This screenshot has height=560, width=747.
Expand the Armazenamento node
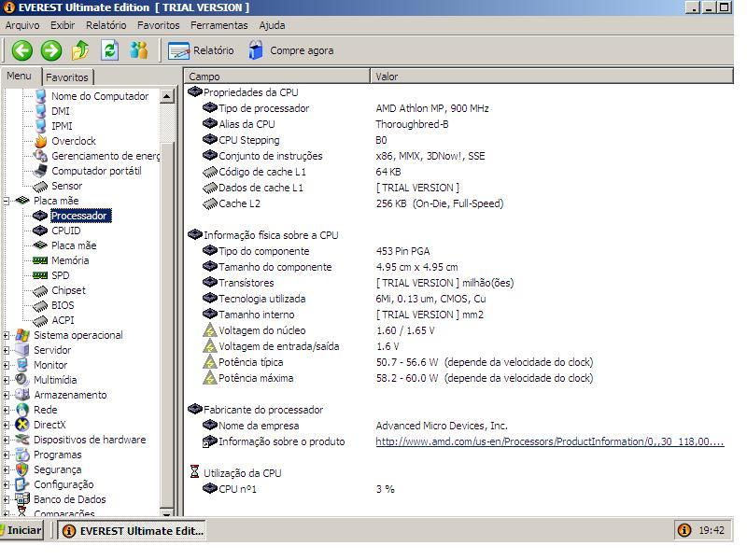coord(7,395)
